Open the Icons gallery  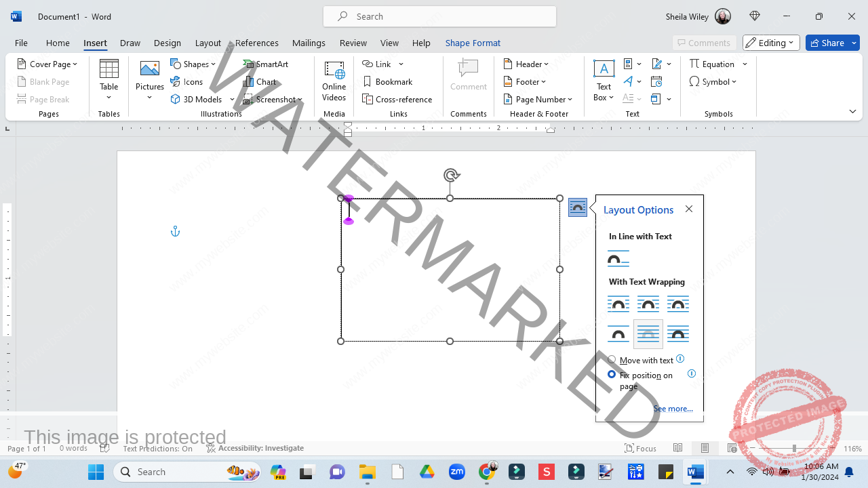pos(187,81)
